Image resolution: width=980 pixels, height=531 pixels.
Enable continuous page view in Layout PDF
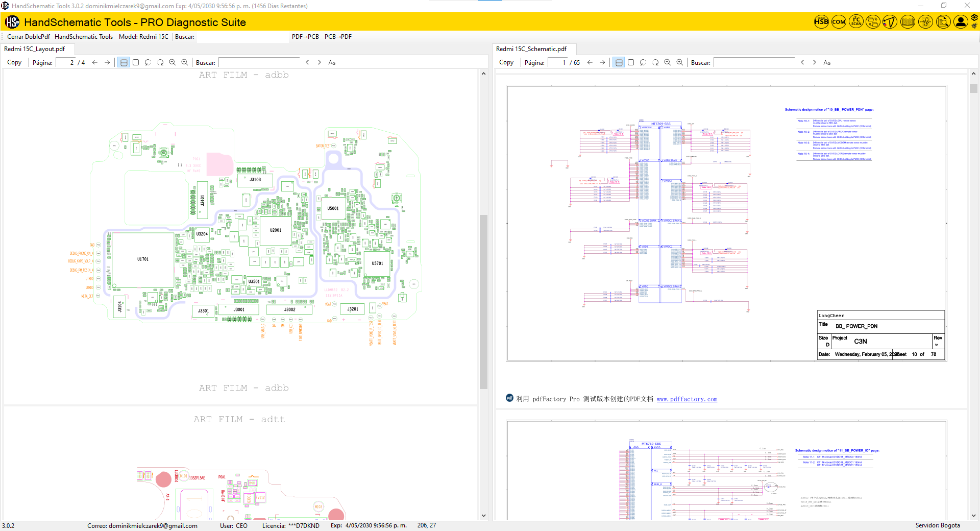(x=124, y=62)
